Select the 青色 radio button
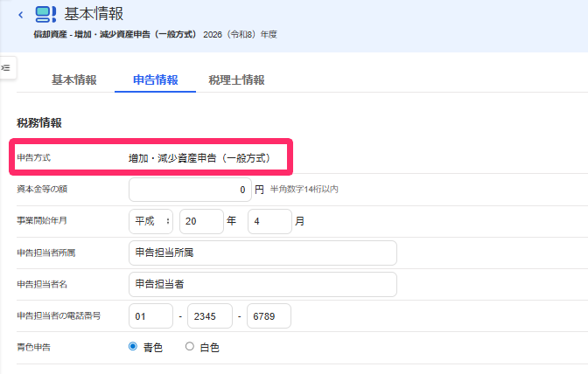588x374 pixels. point(133,346)
